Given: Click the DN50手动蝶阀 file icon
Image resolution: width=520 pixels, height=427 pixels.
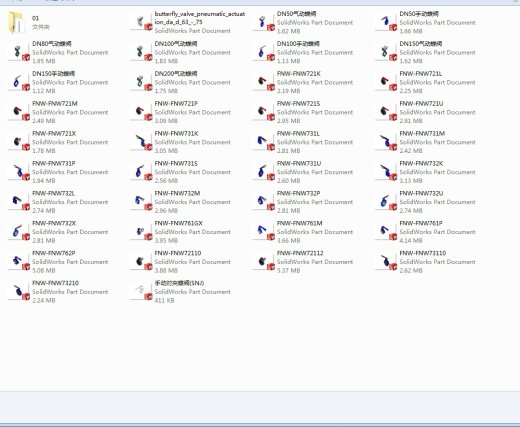Looking at the screenshot, I should pyautogui.click(x=386, y=22).
